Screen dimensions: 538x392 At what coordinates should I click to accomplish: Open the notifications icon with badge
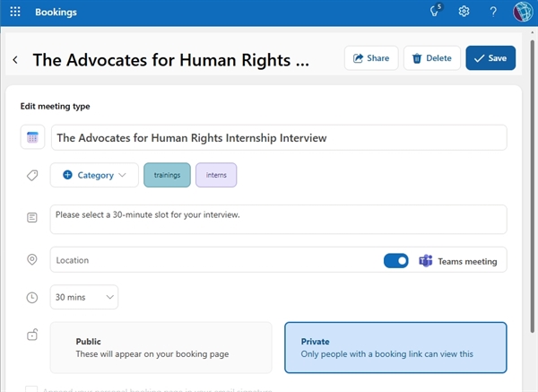[436, 12]
